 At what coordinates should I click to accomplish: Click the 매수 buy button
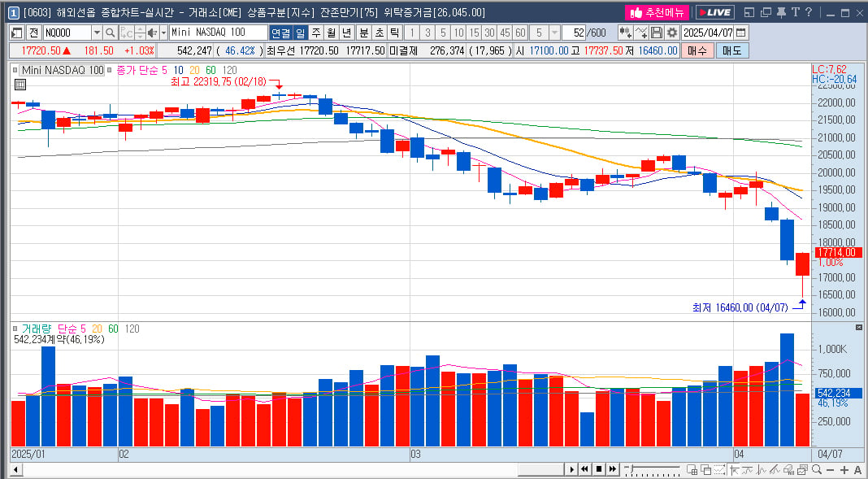697,50
